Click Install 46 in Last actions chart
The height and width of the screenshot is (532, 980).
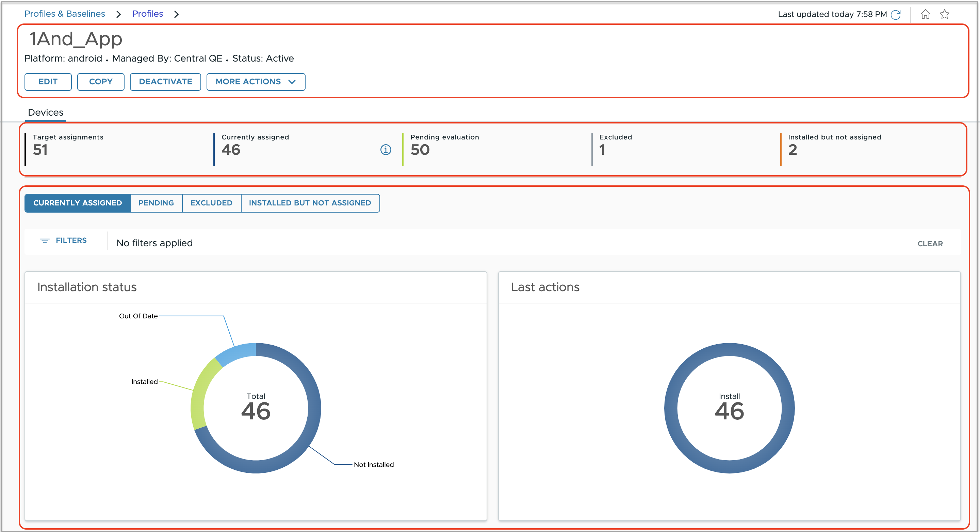(729, 407)
